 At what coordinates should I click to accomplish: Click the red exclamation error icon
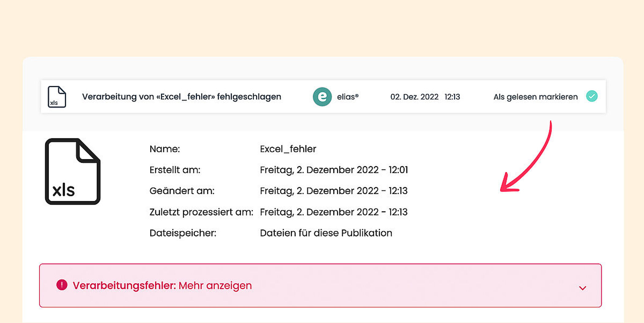[62, 285]
